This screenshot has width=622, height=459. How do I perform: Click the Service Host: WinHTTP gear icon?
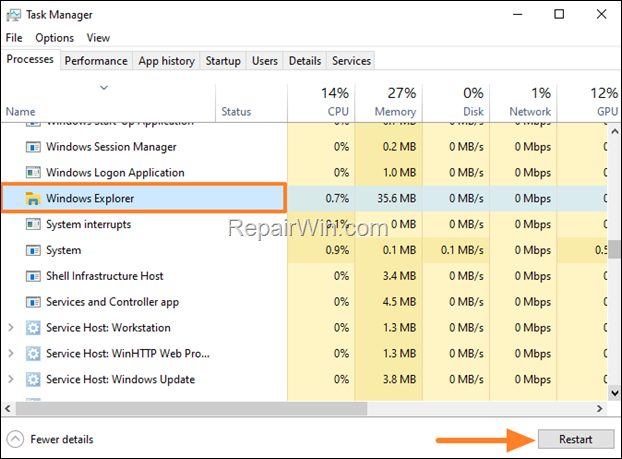click(33, 353)
